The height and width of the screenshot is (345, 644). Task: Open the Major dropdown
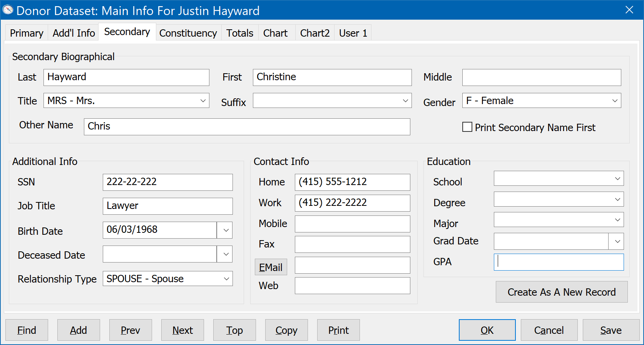coord(617,220)
